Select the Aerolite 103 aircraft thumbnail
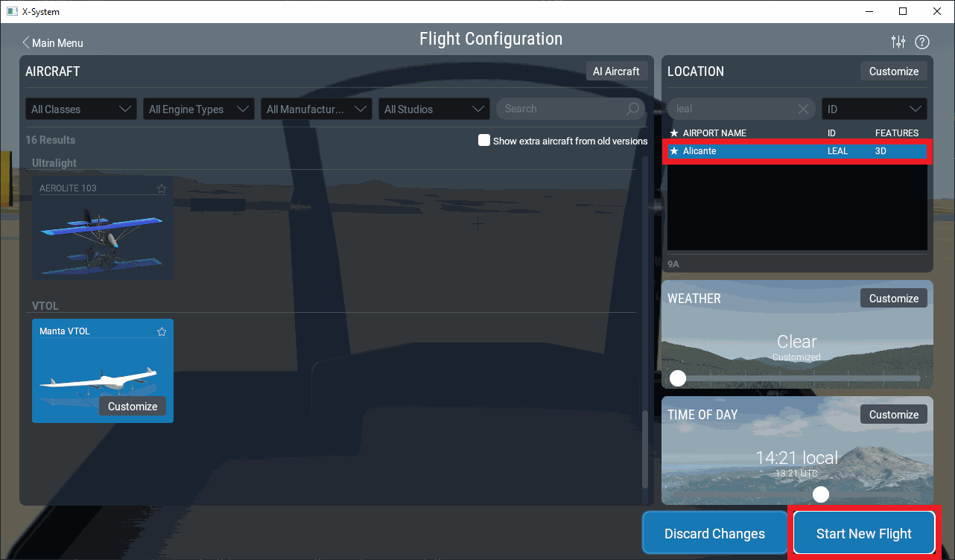955x560 pixels. pos(103,228)
